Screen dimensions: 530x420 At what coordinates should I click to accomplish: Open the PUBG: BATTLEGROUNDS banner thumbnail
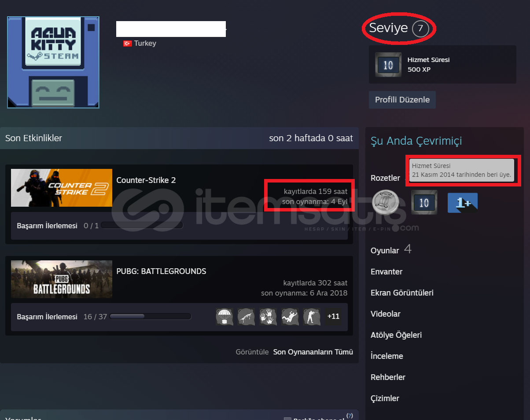pos(62,279)
